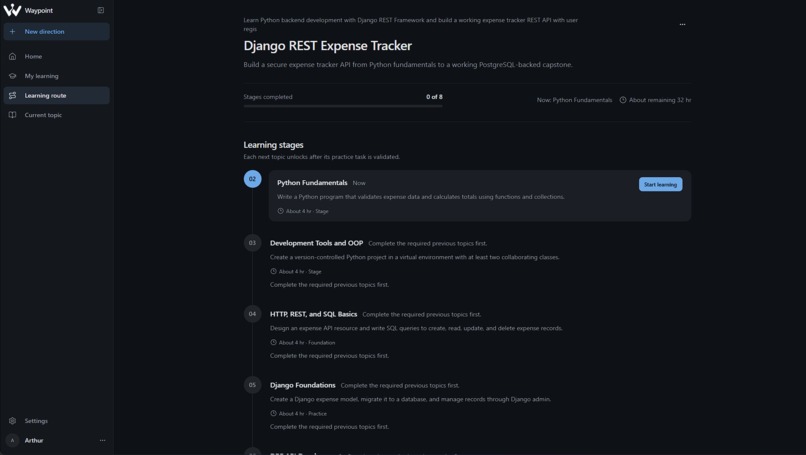806x455 pixels.
Task: Open Arthur's account three-dot menu
Action: (102, 440)
